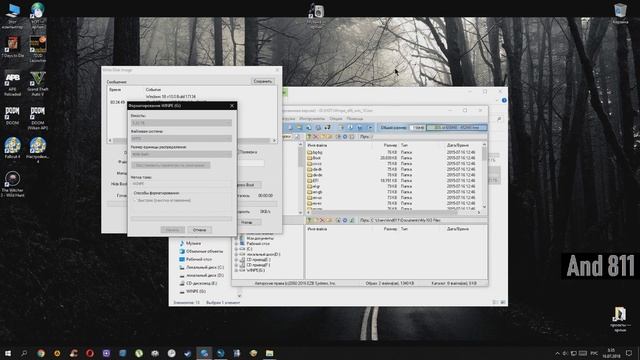Open the allocation unit size dropdown
Screen dimensions: 640x360
coord(181,154)
